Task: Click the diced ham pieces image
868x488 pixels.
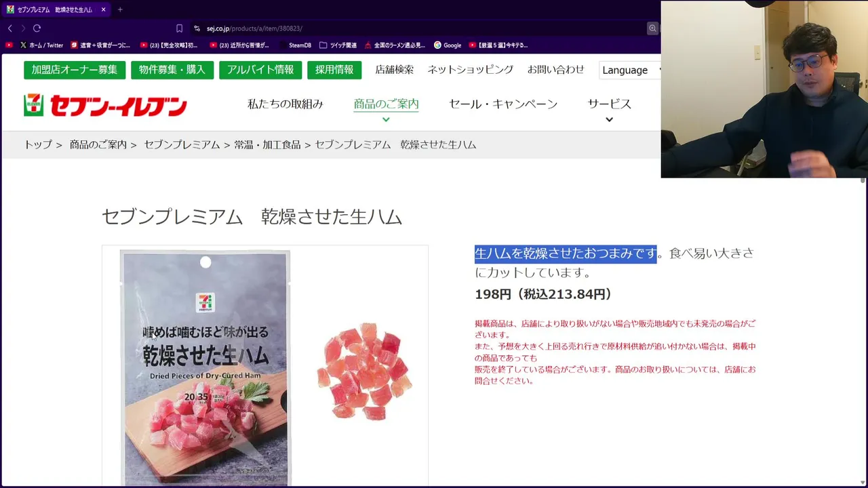Action: [365, 371]
